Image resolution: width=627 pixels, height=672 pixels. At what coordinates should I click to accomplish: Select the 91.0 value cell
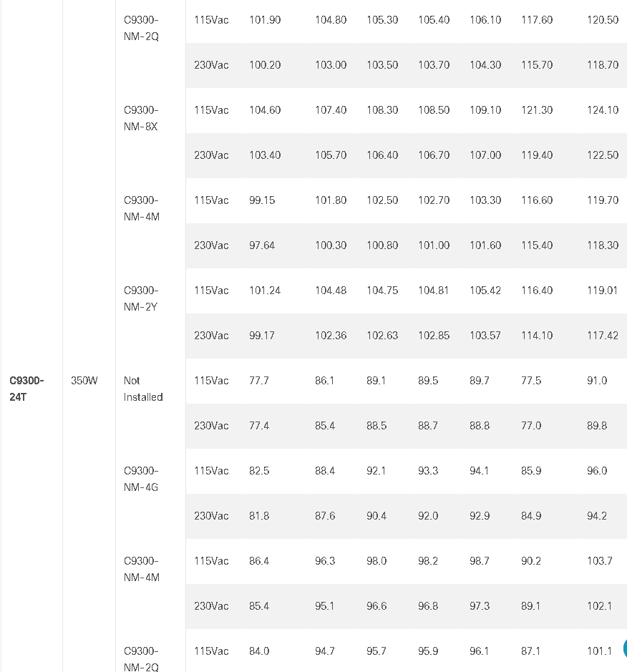(x=596, y=381)
